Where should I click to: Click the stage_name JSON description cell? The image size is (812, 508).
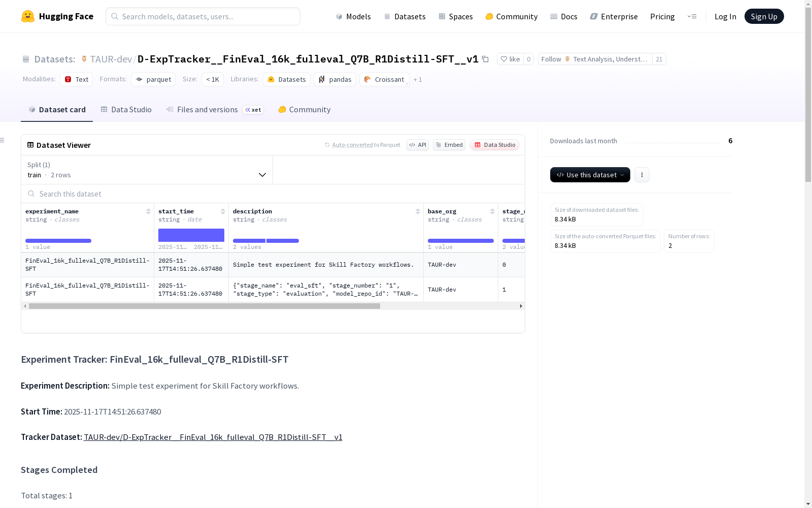326,290
